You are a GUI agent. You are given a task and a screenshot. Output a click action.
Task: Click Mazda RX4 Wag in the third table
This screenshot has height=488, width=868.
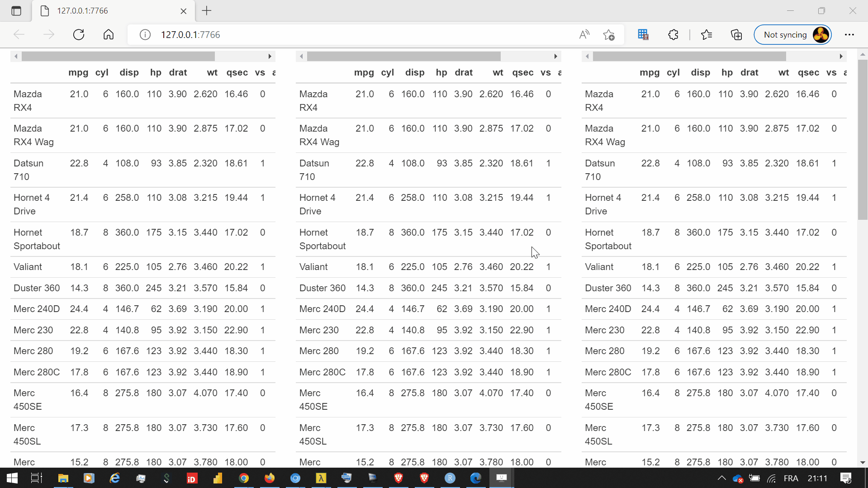605,135
